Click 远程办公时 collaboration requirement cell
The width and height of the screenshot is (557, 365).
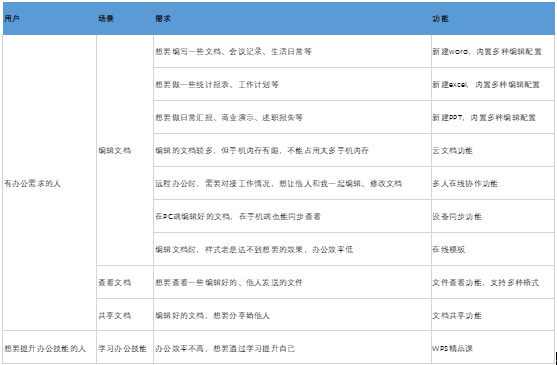(x=292, y=183)
